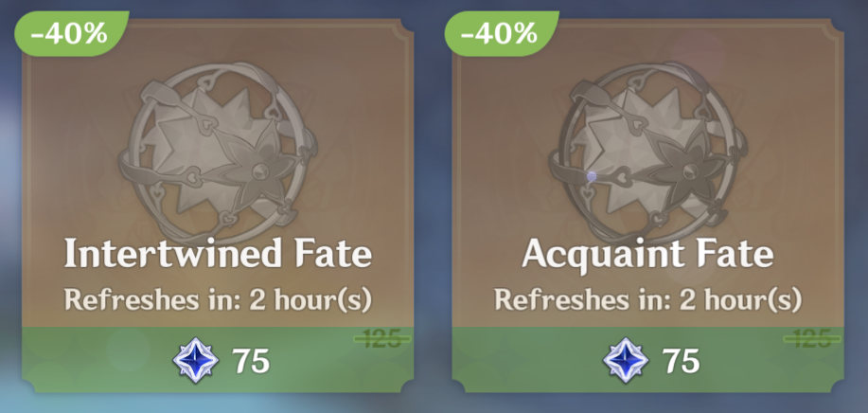Click Starglitter currency icon under Intertwined Fate
The width and height of the screenshot is (868, 413).
[195, 361]
